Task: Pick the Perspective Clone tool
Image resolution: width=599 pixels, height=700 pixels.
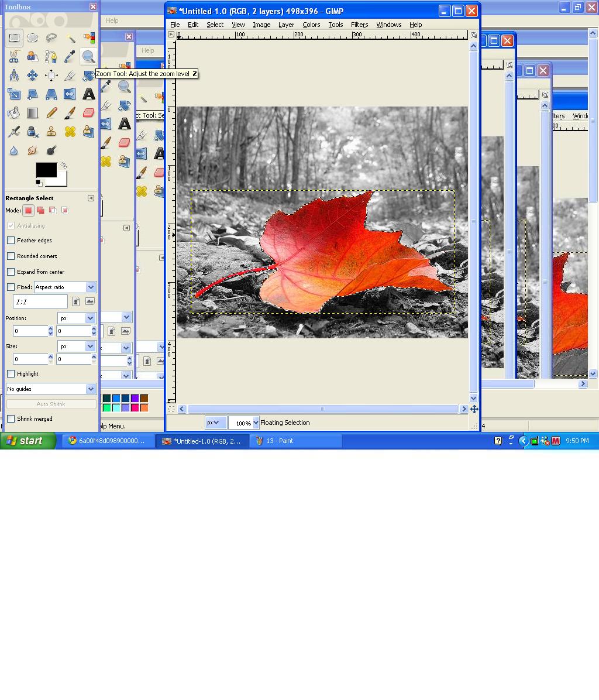Action: point(89,132)
